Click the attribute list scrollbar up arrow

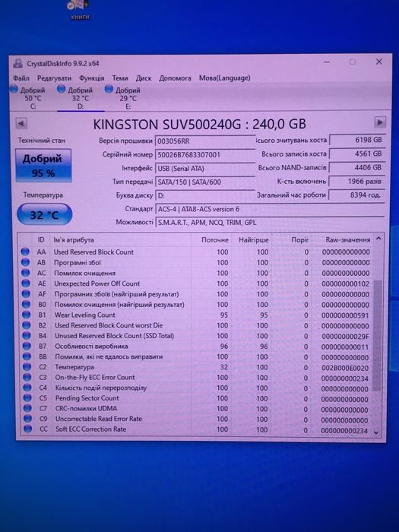[378, 239]
